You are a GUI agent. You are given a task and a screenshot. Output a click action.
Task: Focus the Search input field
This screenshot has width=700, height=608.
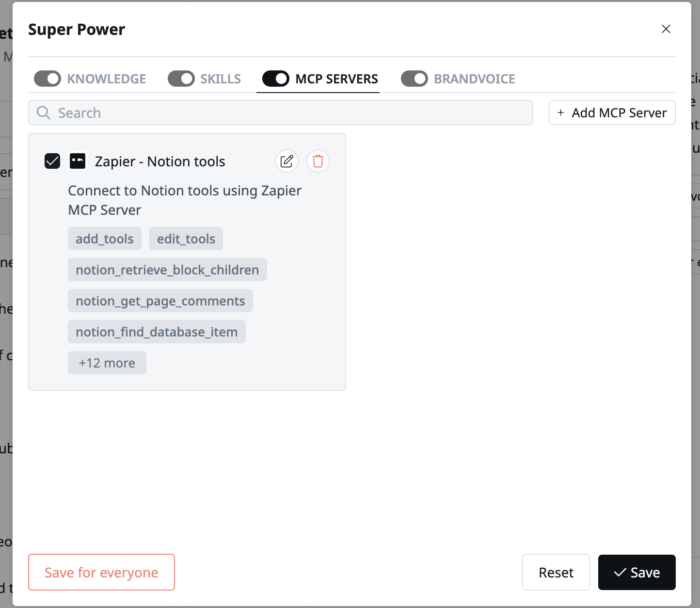281,112
